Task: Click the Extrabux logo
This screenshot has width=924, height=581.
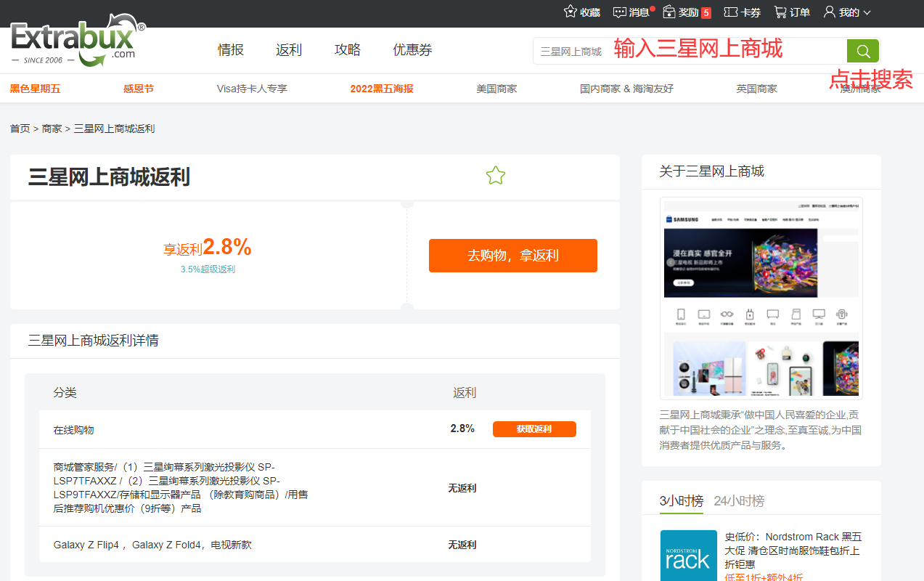Action: point(78,41)
